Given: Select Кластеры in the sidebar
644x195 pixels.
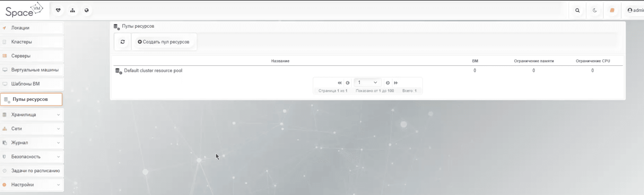Looking at the screenshot, I should point(22,42).
